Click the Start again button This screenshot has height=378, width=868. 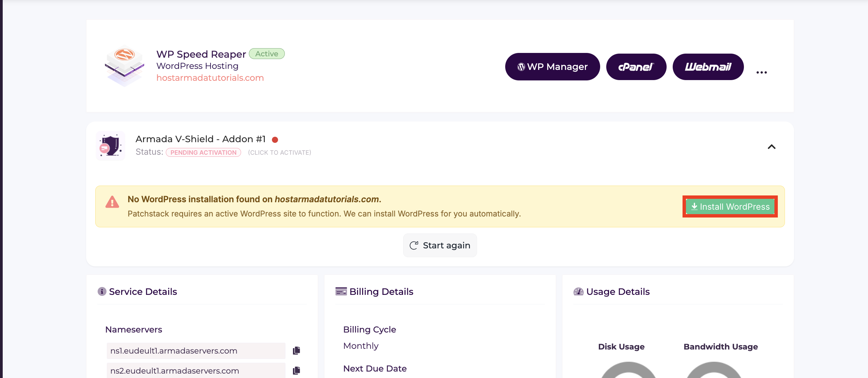pos(440,245)
